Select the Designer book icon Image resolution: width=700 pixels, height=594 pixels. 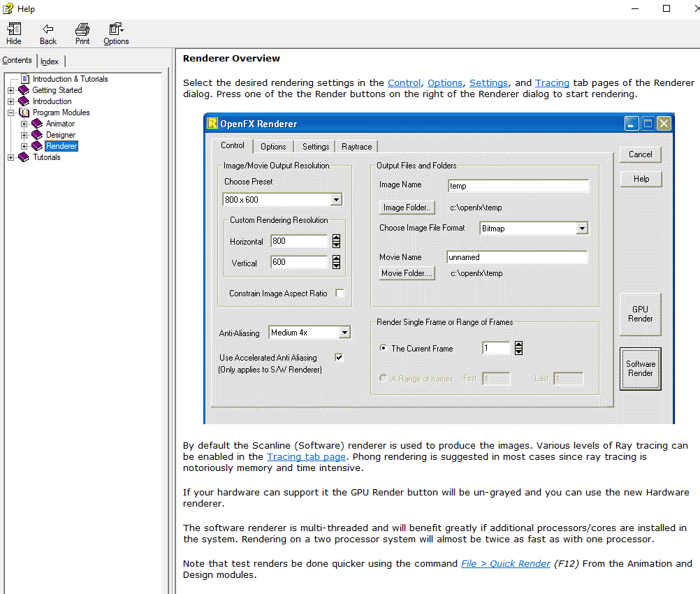coord(37,135)
